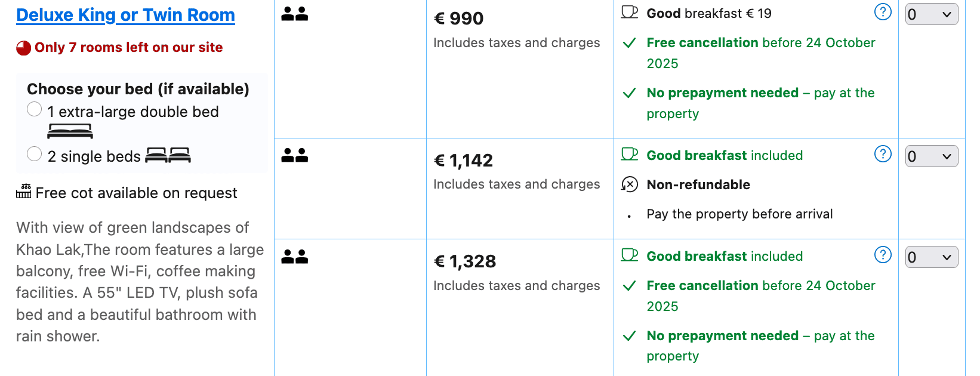
Task: Click the twin single beds icon
Action: pyautogui.click(x=168, y=156)
